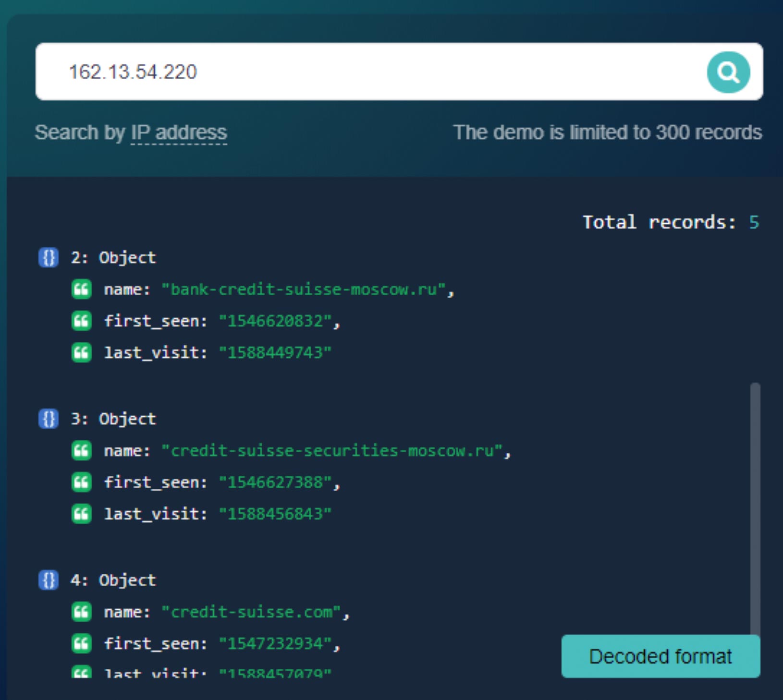Screen dimensions: 783x700
Task: Select the "credit-suisse-securities-moscow.ru" value
Action: tap(332, 451)
